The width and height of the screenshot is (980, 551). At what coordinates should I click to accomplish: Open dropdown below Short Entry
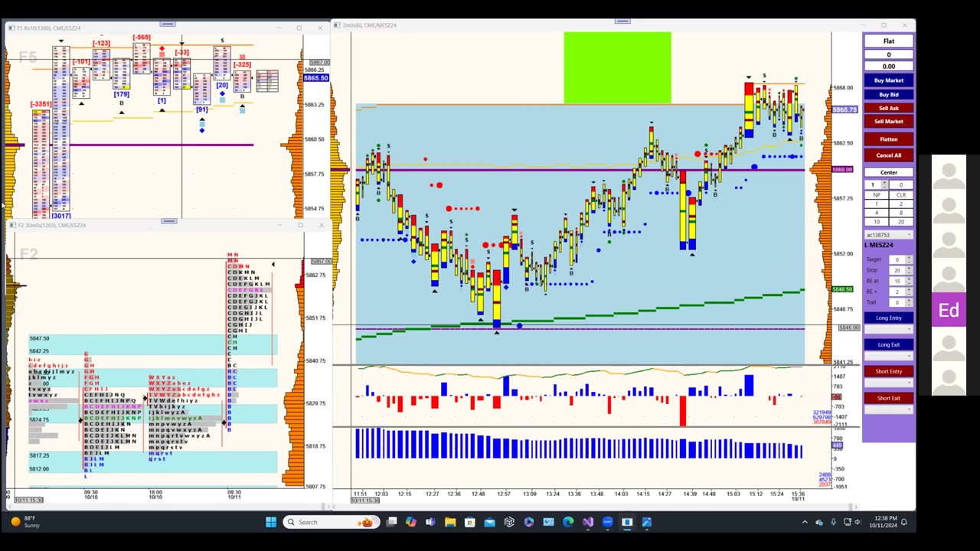point(888,383)
